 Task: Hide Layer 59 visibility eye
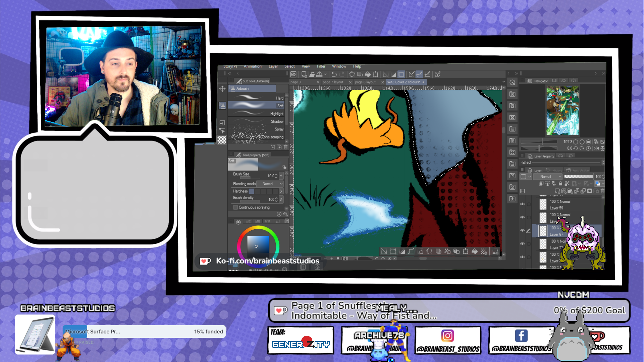pyautogui.click(x=522, y=204)
